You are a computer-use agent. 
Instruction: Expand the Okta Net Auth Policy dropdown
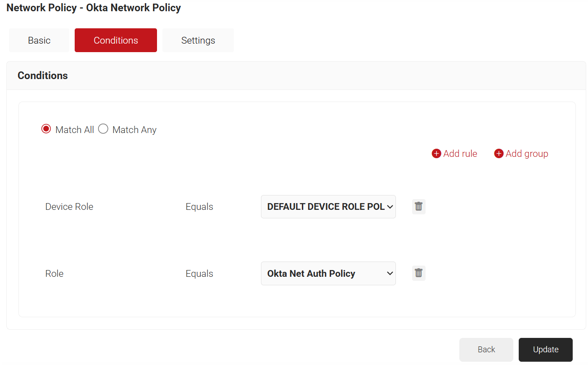click(328, 273)
